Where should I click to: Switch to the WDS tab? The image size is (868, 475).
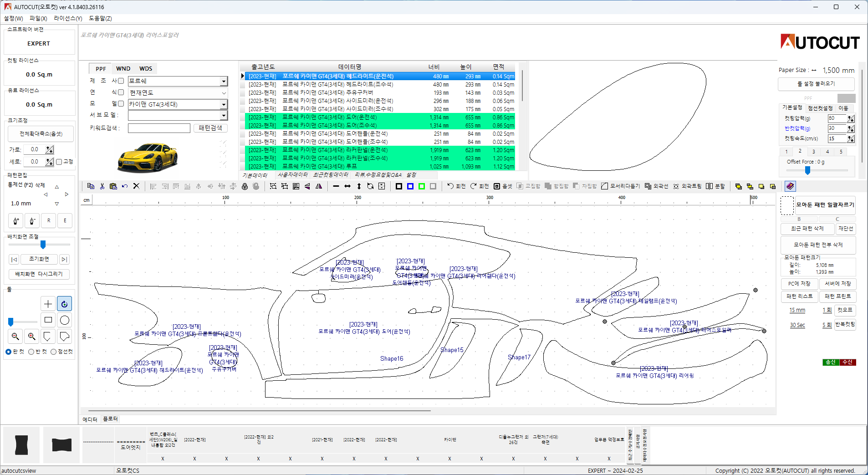pyautogui.click(x=146, y=69)
